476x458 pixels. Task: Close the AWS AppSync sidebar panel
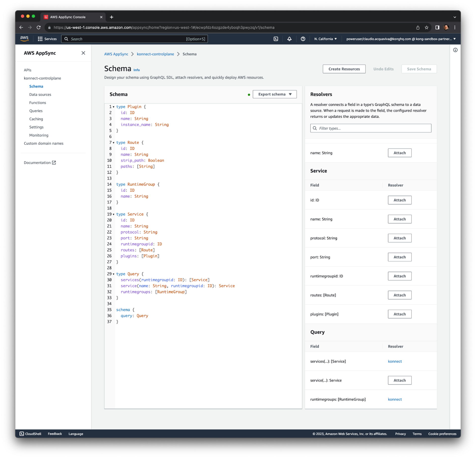point(83,53)
